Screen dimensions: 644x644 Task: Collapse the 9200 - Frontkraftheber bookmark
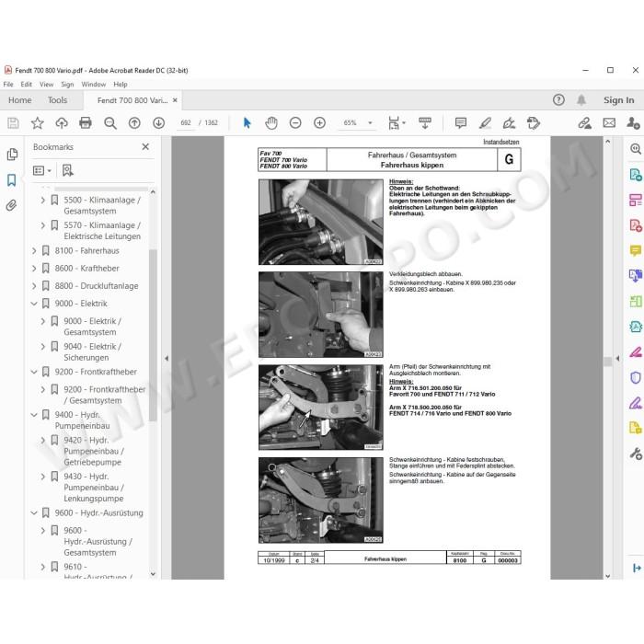point(34,372)
